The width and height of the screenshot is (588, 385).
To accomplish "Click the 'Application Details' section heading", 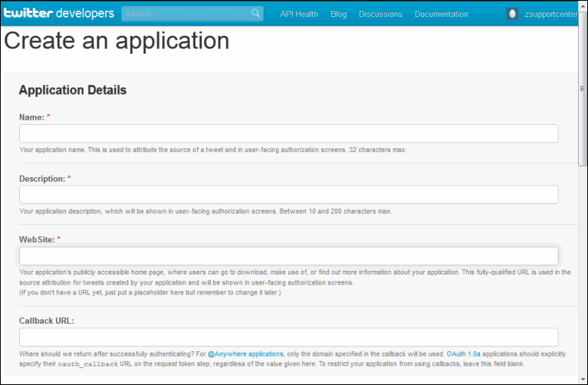I will coord(73,90).
